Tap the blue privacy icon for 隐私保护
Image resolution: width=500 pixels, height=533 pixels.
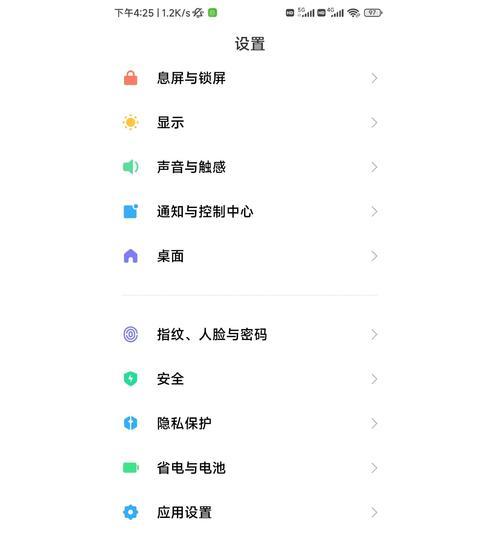131,424
